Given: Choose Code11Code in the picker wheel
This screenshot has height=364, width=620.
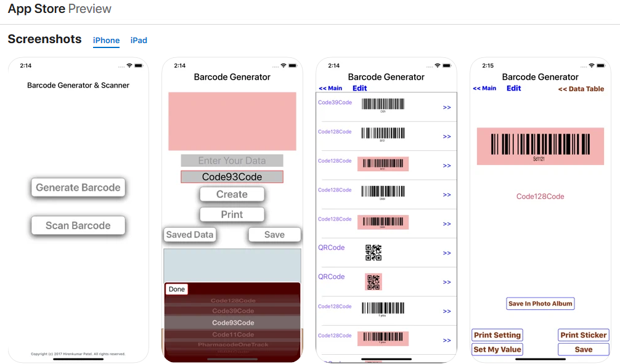Looking at the screenshot, I should 233,334.
